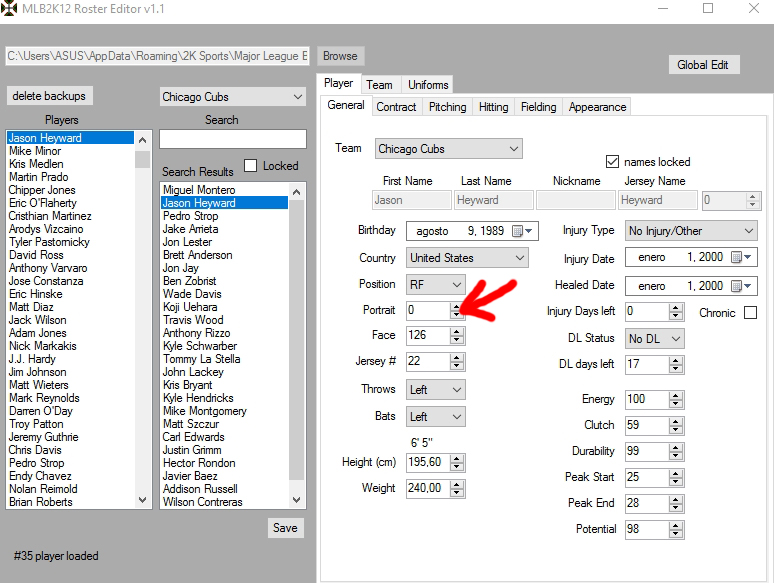Click the Peak Start stepper
This screenshot has height=583, width=774.
[x=676, y=477]
